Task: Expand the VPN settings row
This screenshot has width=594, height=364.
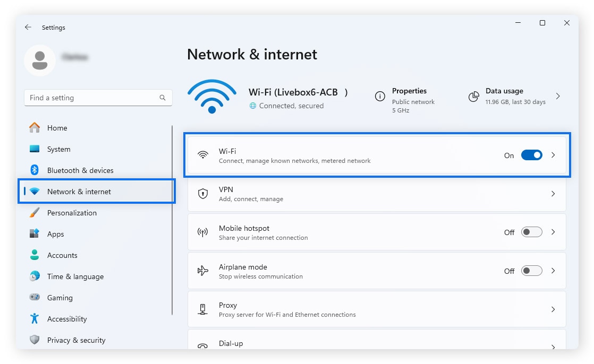Action: click(x=553, y=194)
